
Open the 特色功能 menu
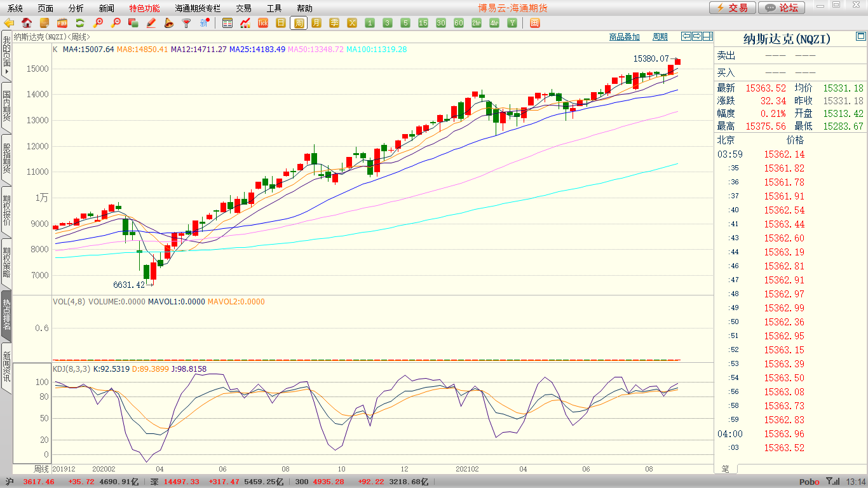pos(144,8)
